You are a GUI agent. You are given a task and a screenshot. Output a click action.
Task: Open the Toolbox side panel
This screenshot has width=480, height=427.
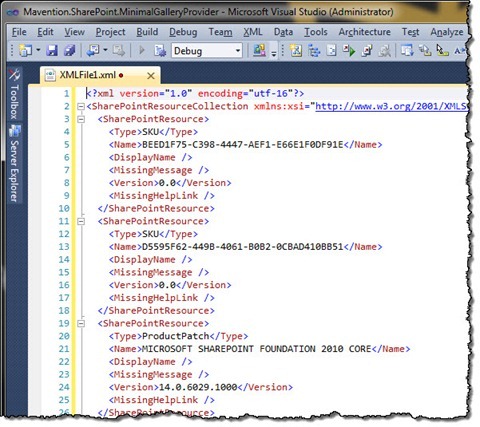pos(14,94)
